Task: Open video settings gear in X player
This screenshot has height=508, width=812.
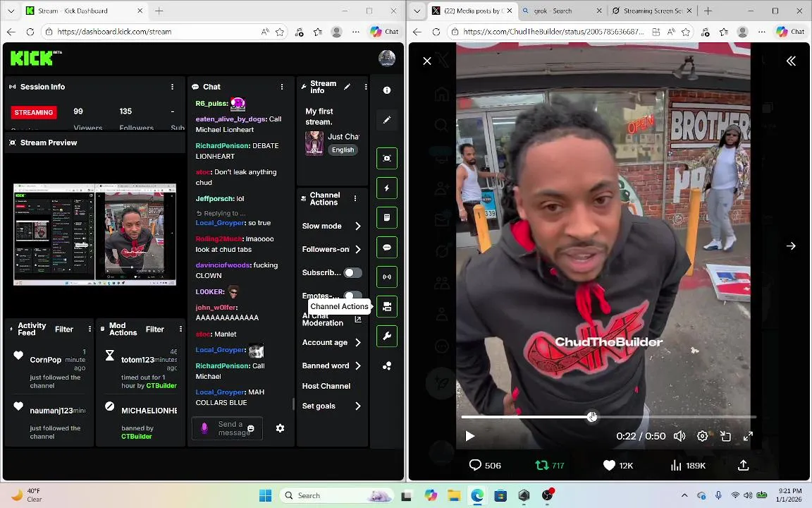Action: click(x=702, y=437)
